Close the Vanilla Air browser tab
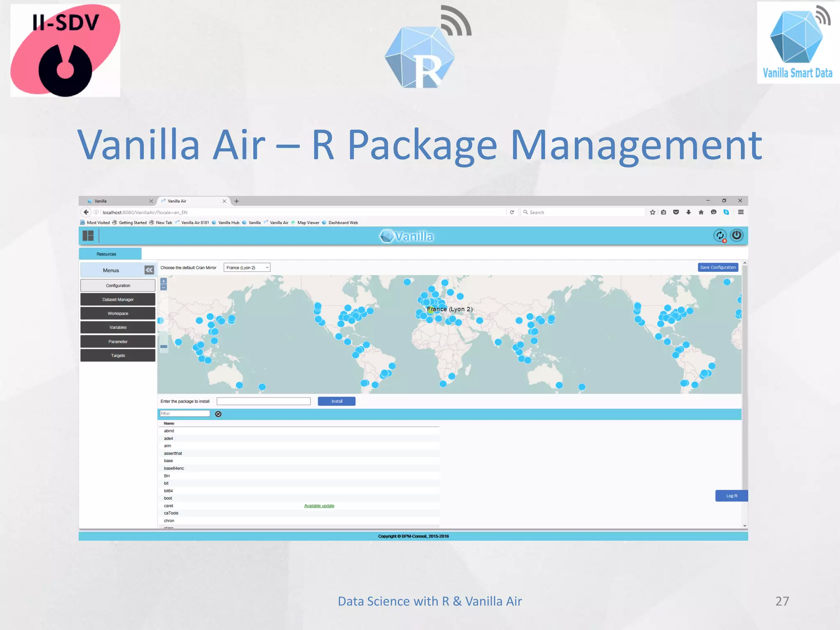This screenshot has height=630, width=840. [x=224, y=201]
